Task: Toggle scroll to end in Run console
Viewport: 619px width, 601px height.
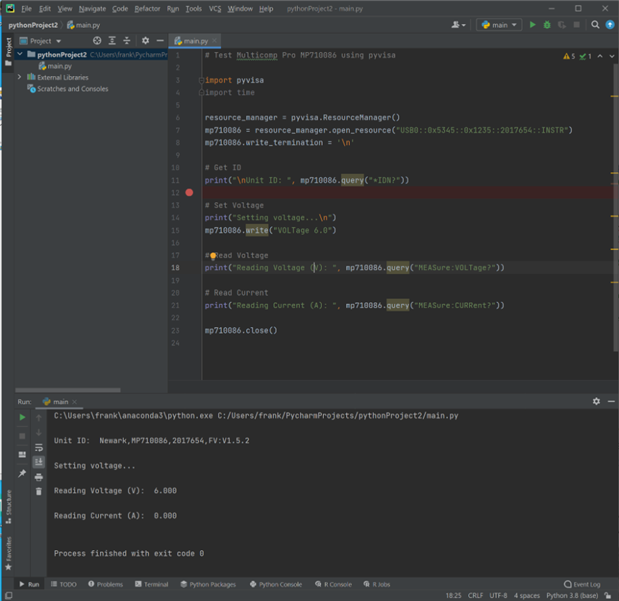Action: click(x=39, y=462)
